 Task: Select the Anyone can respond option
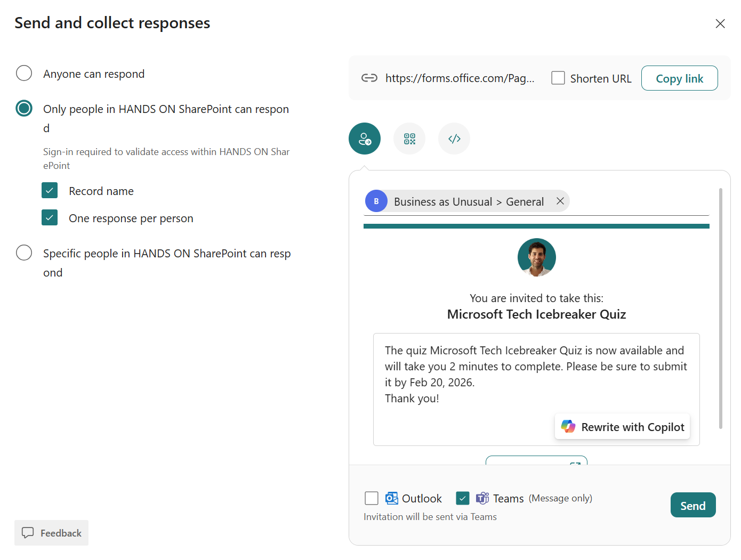[x=24, y=73]
